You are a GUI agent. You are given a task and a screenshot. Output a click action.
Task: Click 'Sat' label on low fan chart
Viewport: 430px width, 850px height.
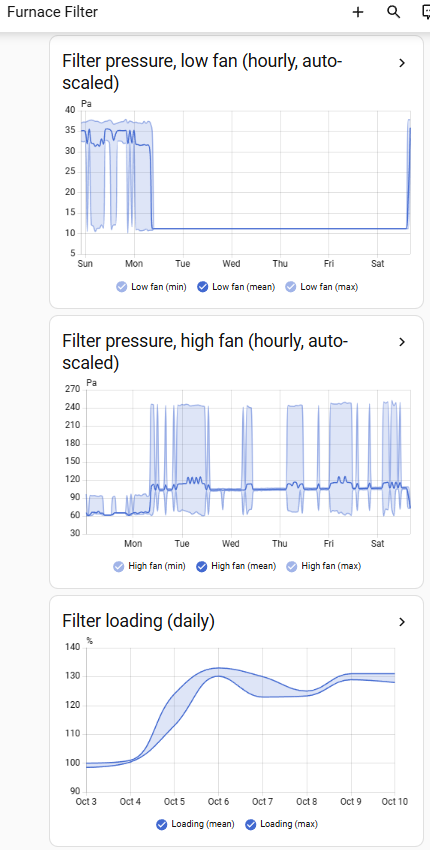377,264
